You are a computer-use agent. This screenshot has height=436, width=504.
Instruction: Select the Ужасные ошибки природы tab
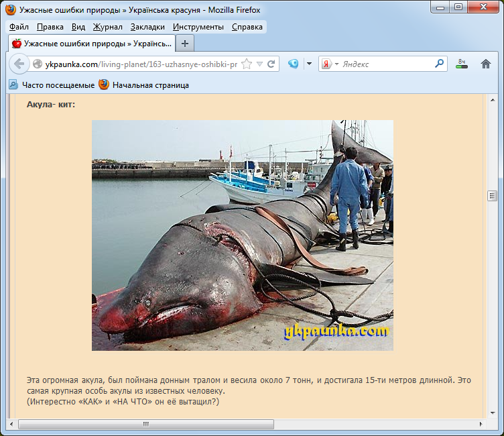coord(91,44)
